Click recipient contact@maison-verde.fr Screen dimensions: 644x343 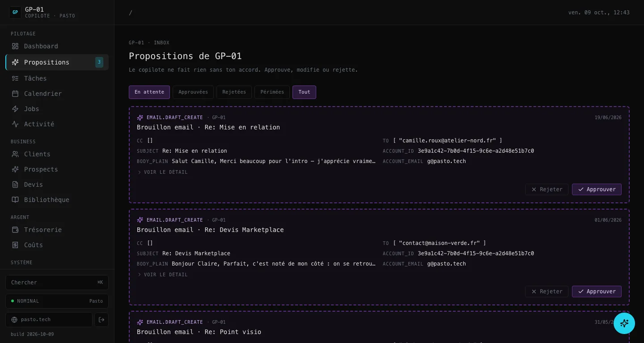[440, 243]
